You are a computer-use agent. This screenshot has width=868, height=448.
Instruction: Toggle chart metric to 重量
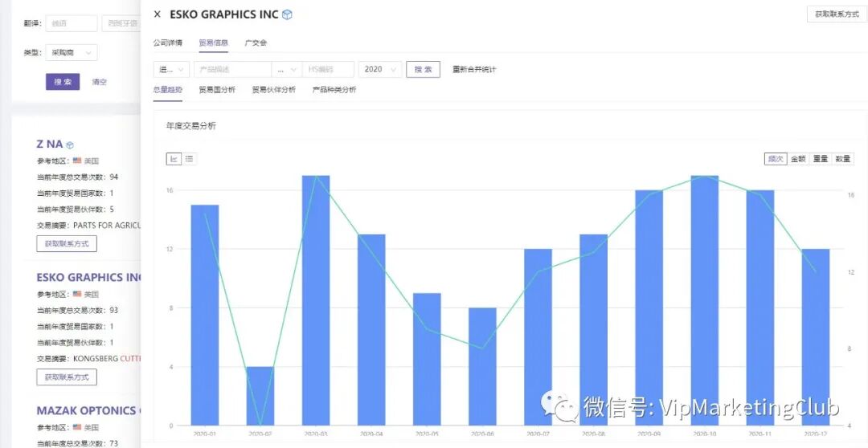point(821,159)
